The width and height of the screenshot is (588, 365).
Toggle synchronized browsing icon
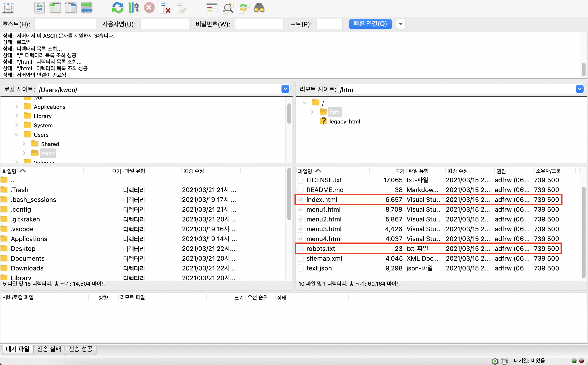pyautogui.click(x=243, y=8)
